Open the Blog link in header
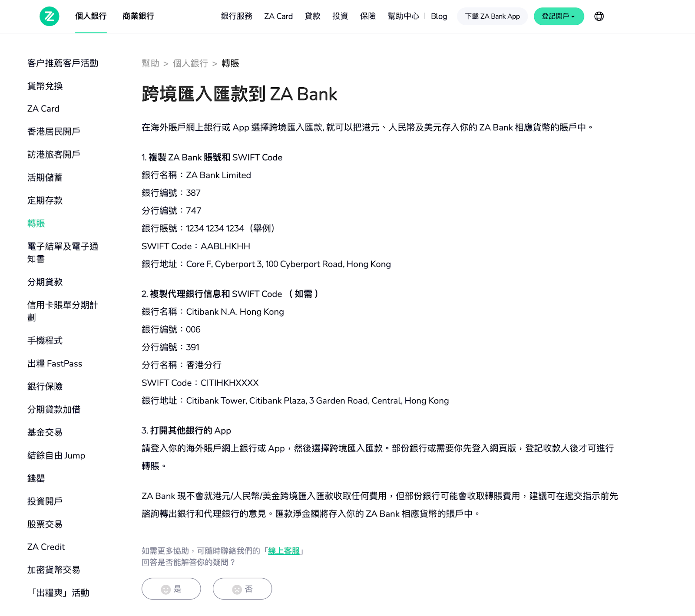 coord(439,16)
